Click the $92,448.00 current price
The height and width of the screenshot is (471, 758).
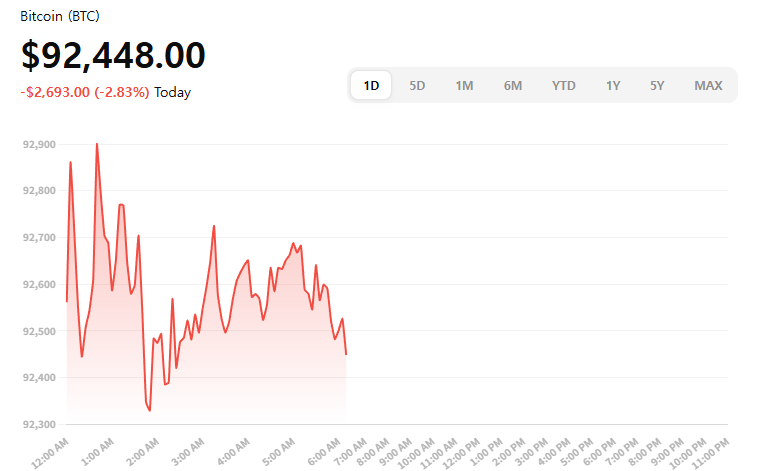(x=113, y=56)
